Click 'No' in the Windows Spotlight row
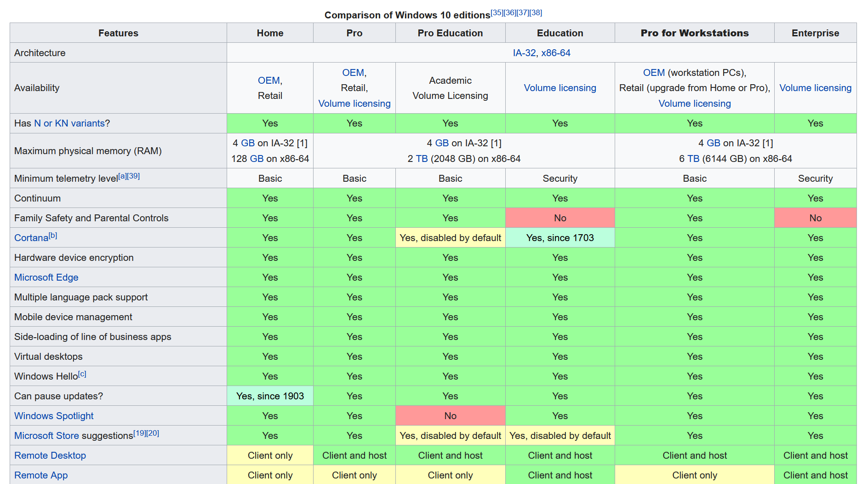The height and width of the screenshot is (484, 868). 450,416
